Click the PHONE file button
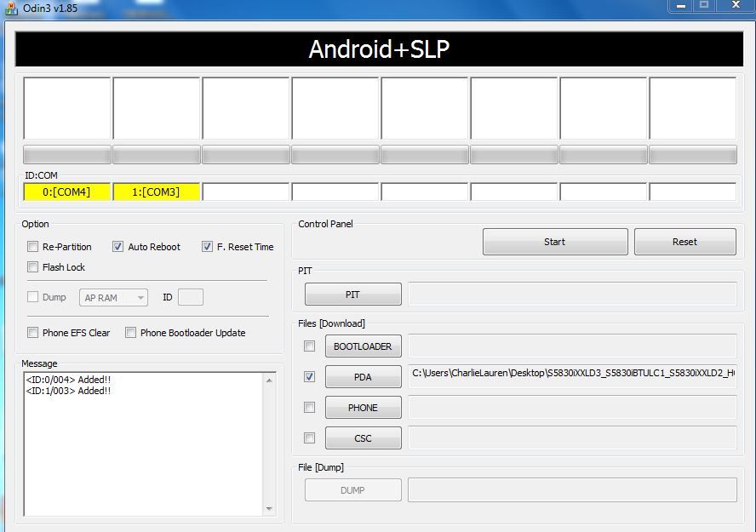The height and width of the screenshot is (532, 756). click(363, 408)
